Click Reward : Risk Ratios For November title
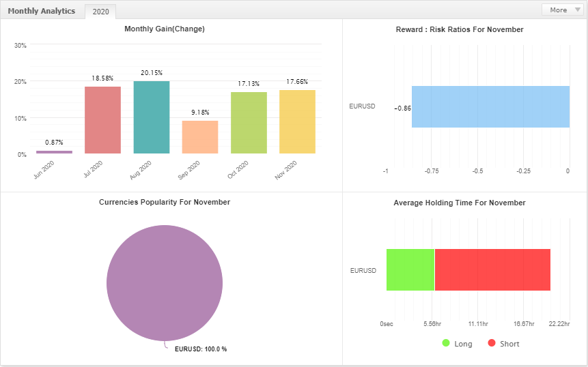The width and height of the screenshot is (588, 367). pos(460,29)
